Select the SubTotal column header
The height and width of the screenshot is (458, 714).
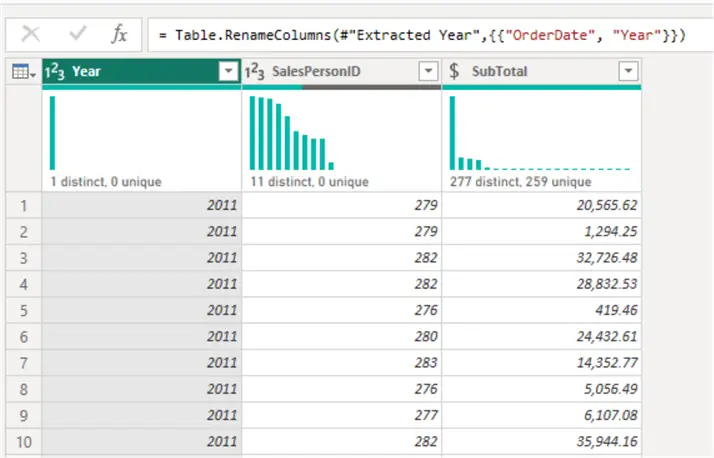[541, 71]
